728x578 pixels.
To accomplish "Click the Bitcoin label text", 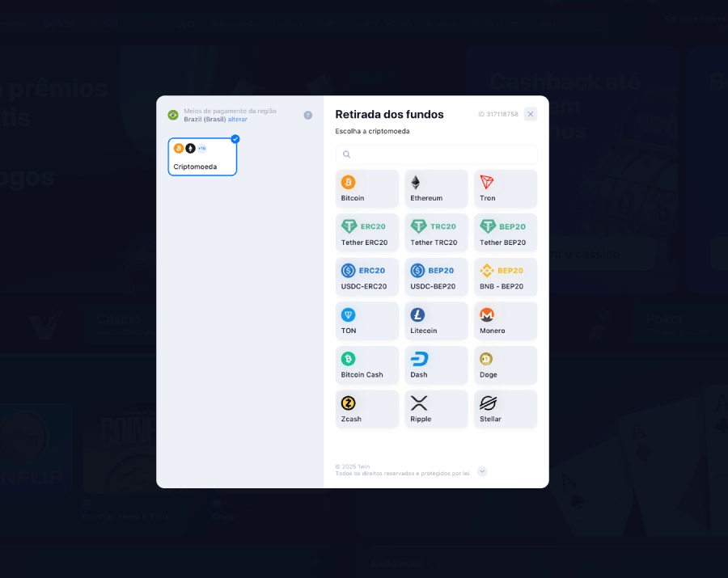I will click(x=353, y=198).
